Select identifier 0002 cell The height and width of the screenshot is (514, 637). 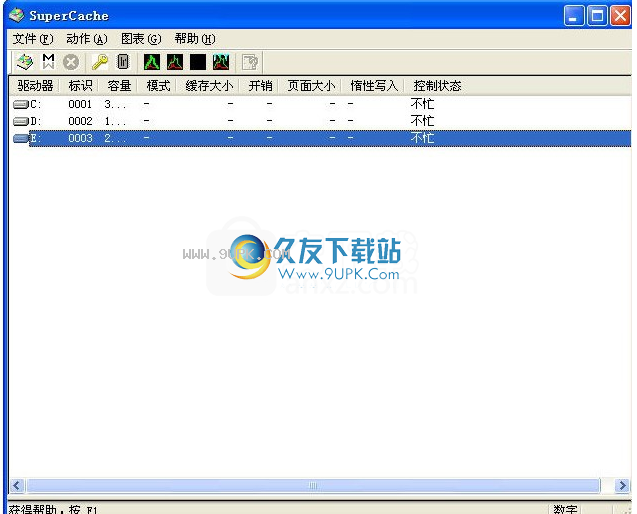(x=80, y=121)
